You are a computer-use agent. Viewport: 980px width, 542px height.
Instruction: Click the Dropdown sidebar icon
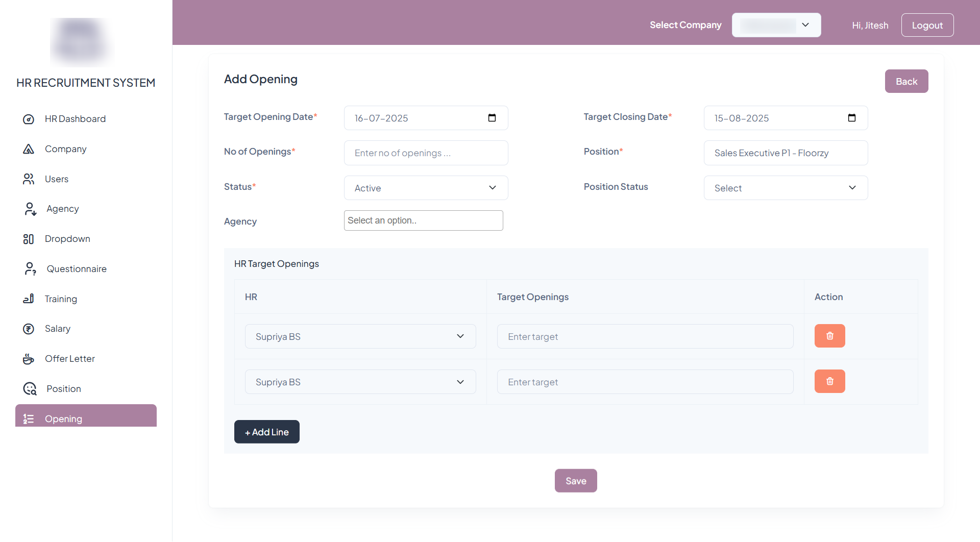tap(29, 239)
